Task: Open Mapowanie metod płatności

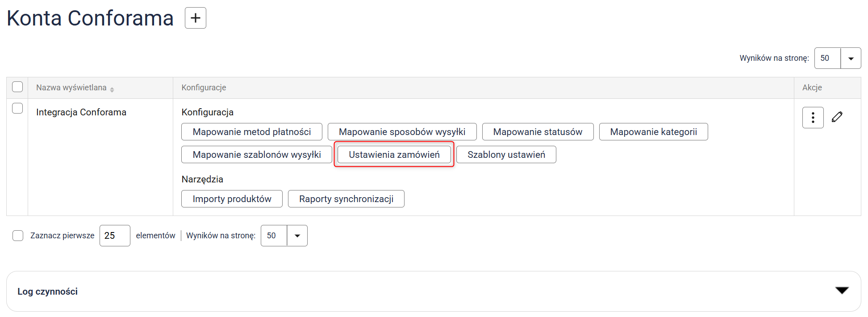Action: tap(251, 132)
